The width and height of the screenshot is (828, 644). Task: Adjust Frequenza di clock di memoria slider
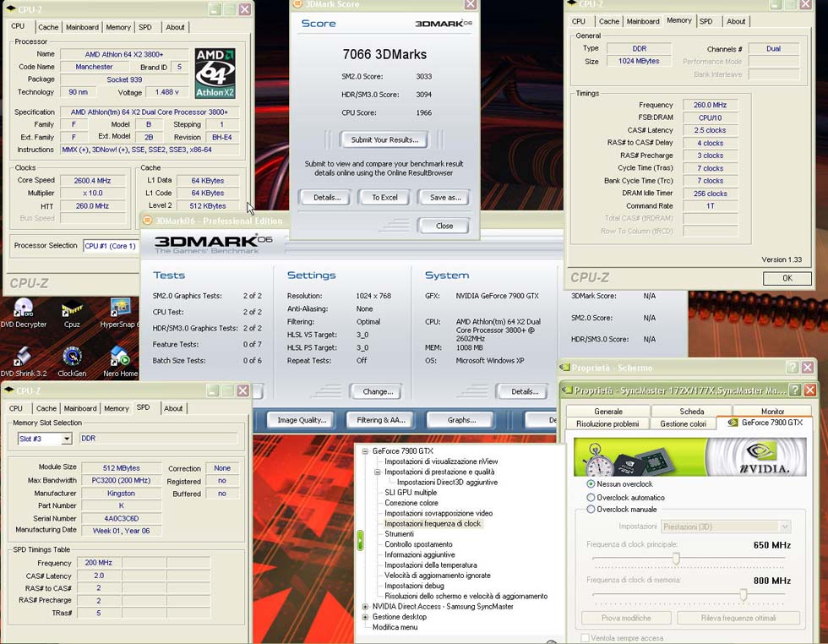(x=743, y=594)
